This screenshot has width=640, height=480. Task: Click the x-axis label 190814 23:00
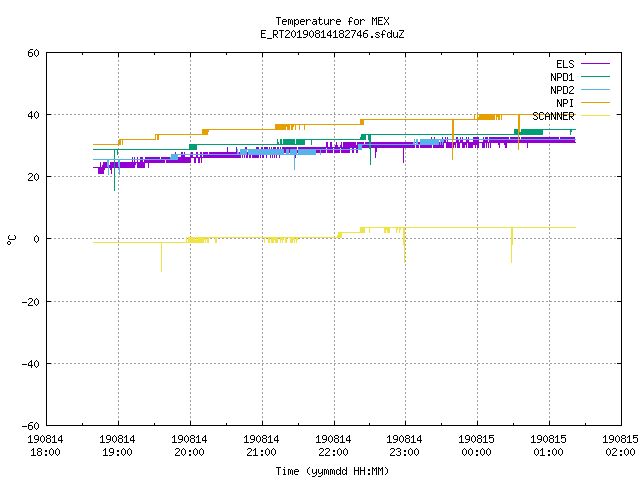tap(404, 446)
